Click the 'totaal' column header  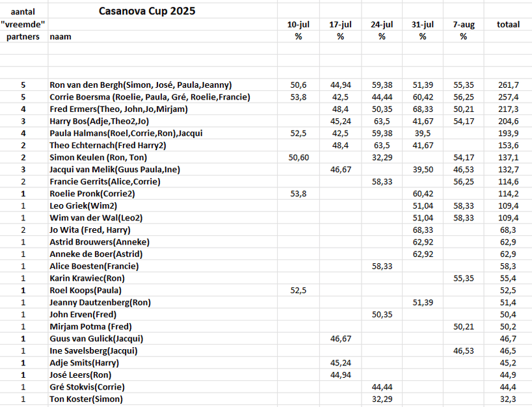tap(508, 25)
